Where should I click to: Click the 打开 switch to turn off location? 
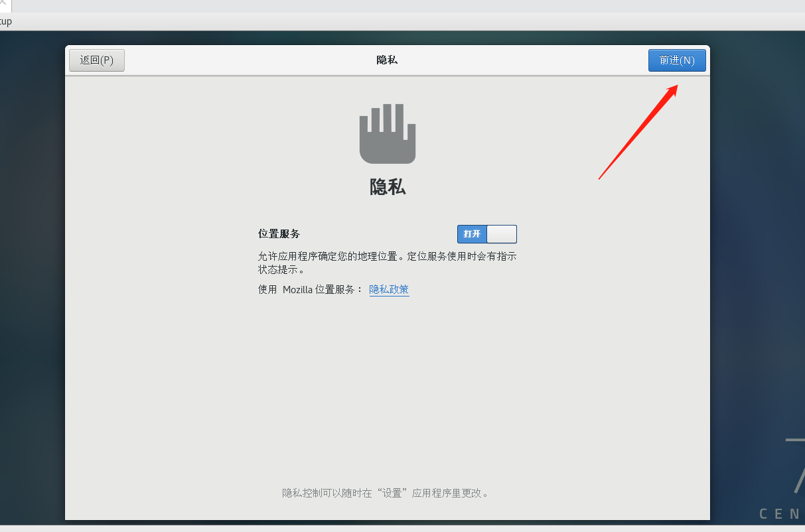[x=472, y=233]
